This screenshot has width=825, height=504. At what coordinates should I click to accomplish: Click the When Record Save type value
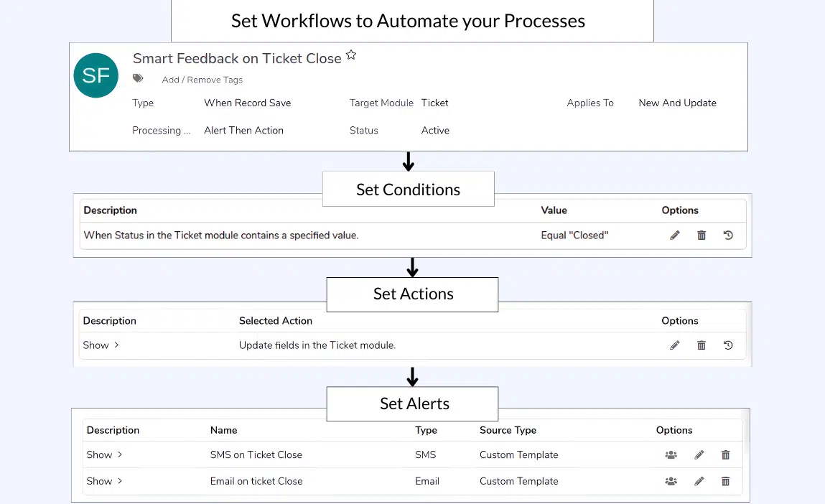pyautogui.click(x=247, y=103)
